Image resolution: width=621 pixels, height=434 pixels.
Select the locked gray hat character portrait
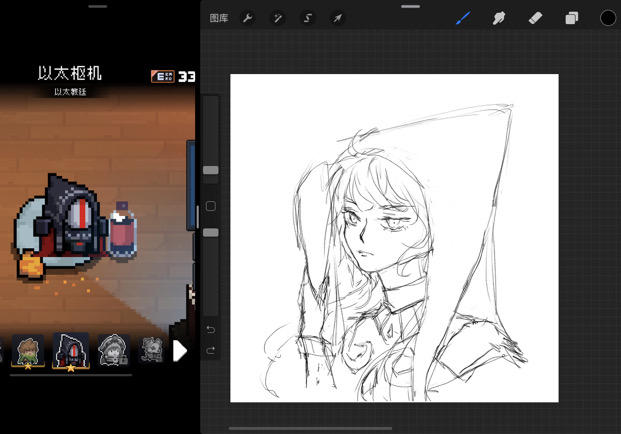pyautogui.click(x=114, y=349)
